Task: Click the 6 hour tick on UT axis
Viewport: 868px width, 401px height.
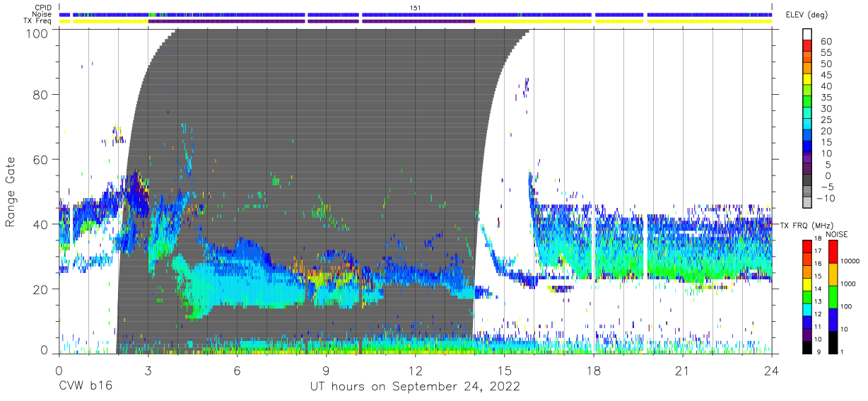Action: click(x=237, y=371)
